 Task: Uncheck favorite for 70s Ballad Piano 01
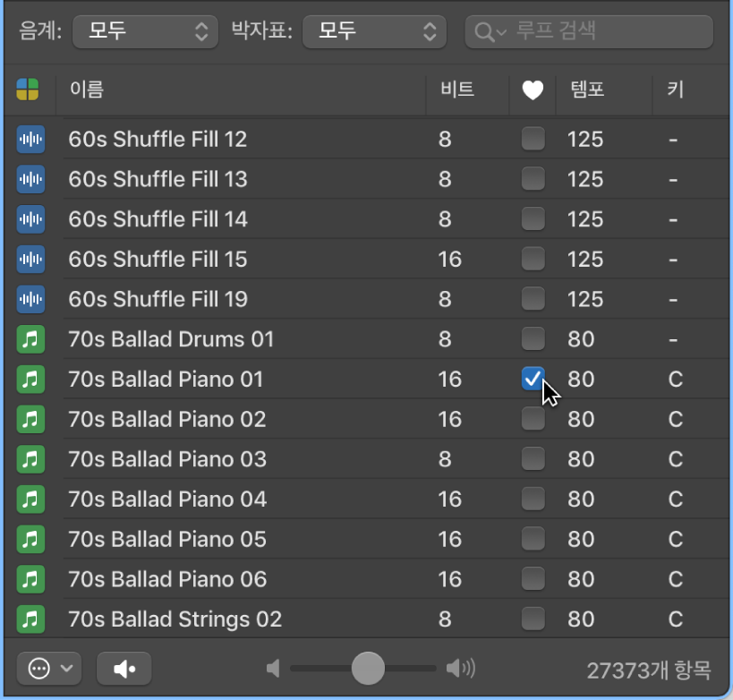click(533, 380)
